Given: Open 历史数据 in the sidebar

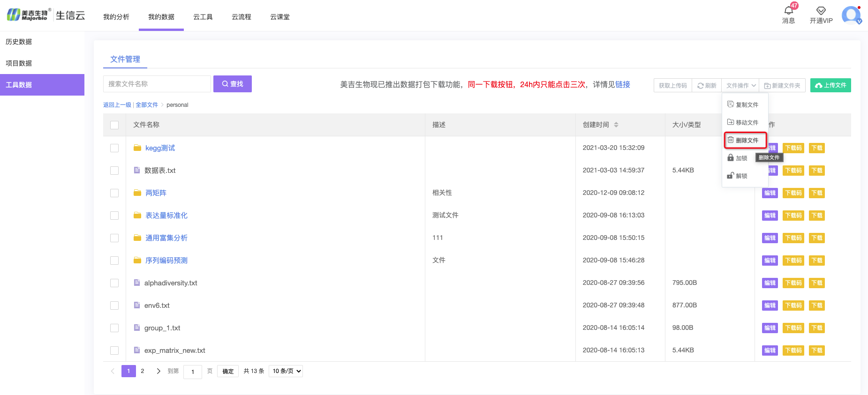Looking at the screenshot, I should pyautogui.click(x=42, y=42).
